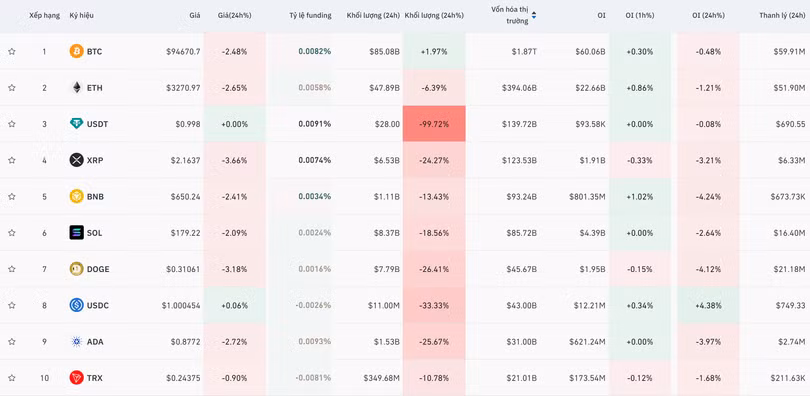Open the USDT symbol link

tap(97, 124)
